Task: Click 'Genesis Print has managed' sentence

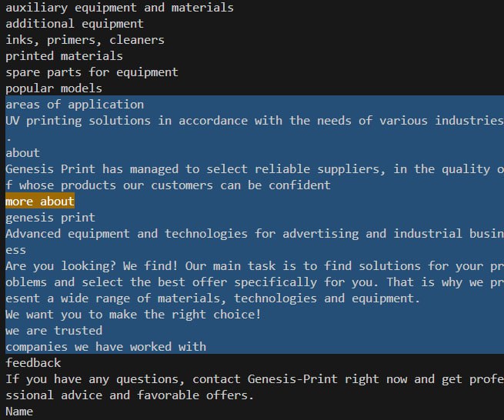Action: click(x=255, y=177)
